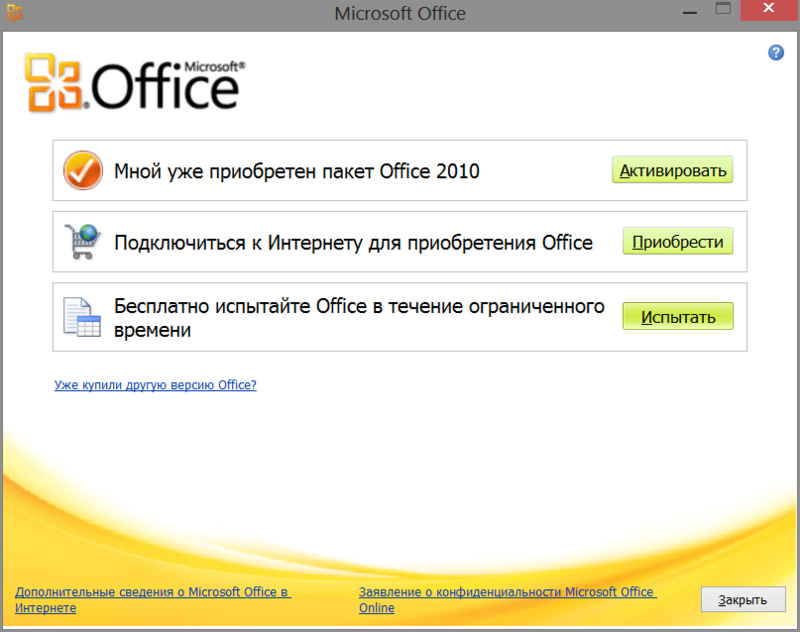This screenshot has height=632, width=800.
Task: Open link Уже купили другую версию Office?
Action: [156, 385]
